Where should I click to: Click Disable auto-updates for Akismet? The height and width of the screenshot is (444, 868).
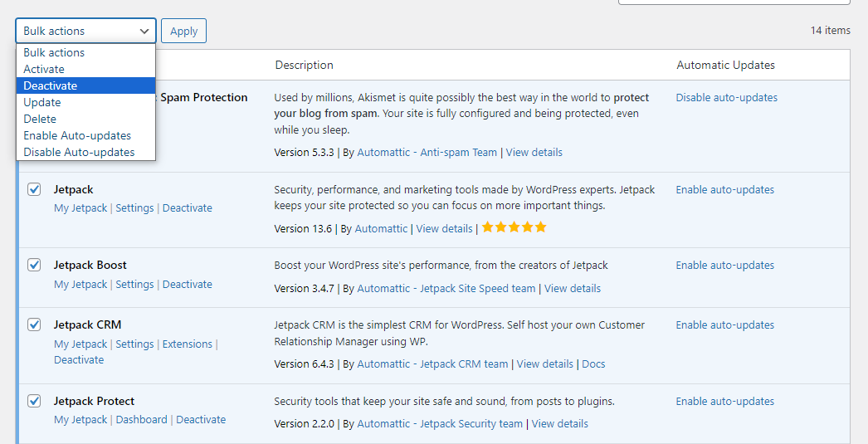pyautogui.click(x=726, y=97)
